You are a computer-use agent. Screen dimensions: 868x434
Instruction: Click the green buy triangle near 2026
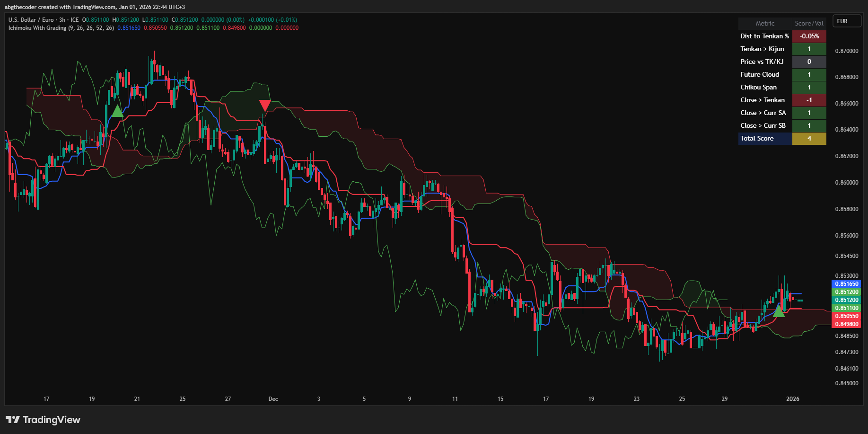tap(779, 311)
